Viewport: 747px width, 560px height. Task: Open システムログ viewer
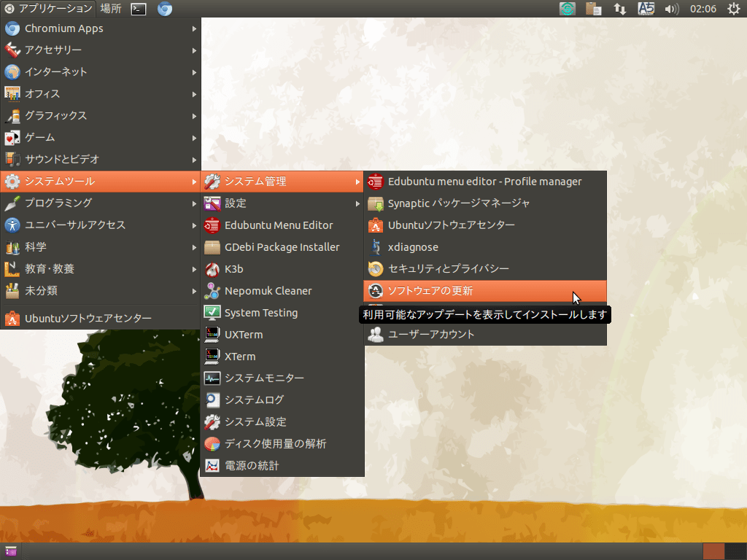click(x=282, y=400)
